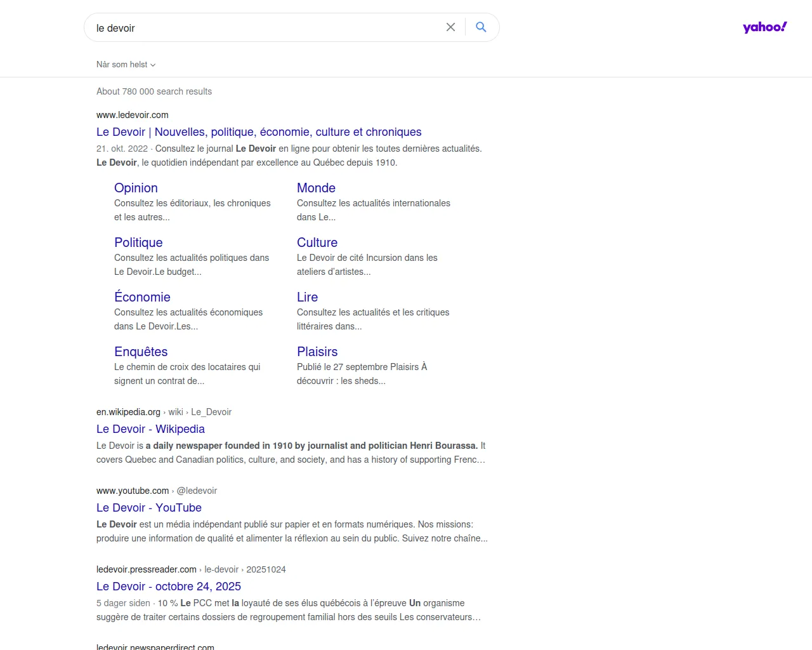812x650 pixels.
Task: Click the magnifying glass search icon
Action: 481,27
